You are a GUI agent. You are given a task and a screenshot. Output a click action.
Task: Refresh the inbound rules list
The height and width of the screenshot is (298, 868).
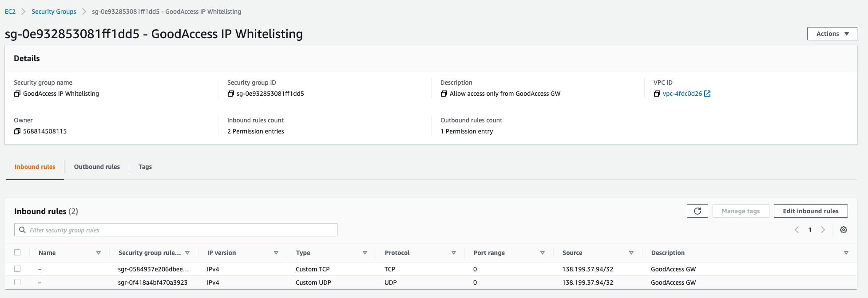(x=698, y=211)
